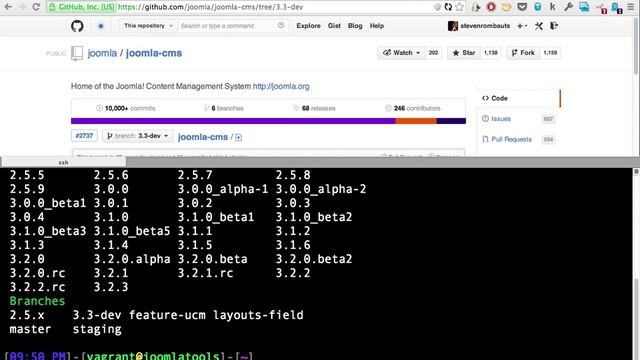Screen dimensions: 640x360
Task: Click the repository book icon
Action: (77, 53)
